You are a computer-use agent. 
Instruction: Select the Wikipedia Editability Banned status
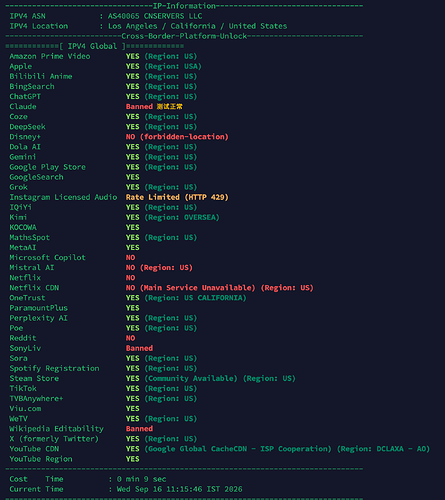coord(139,429)
